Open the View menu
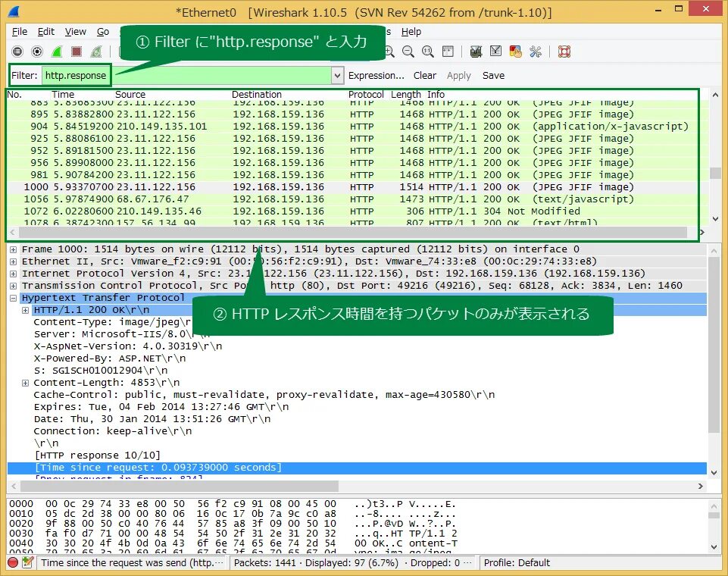The width and height of the screenshot is (728, 576). 75,32
